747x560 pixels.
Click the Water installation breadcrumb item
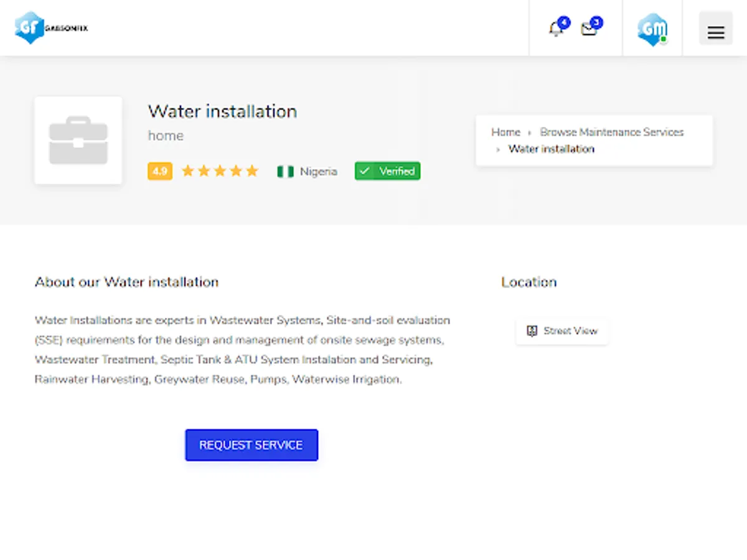552,149
